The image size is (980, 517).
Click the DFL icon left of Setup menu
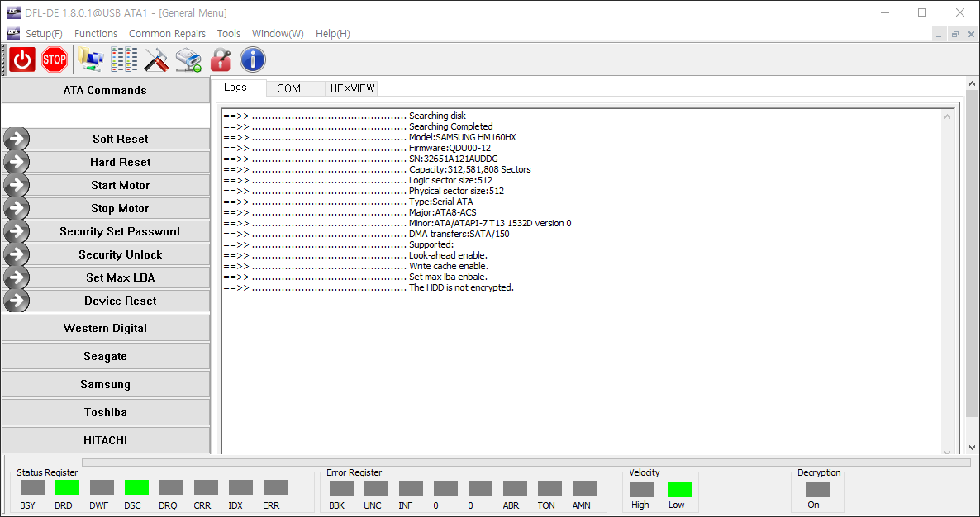click(x=12, y=33)
